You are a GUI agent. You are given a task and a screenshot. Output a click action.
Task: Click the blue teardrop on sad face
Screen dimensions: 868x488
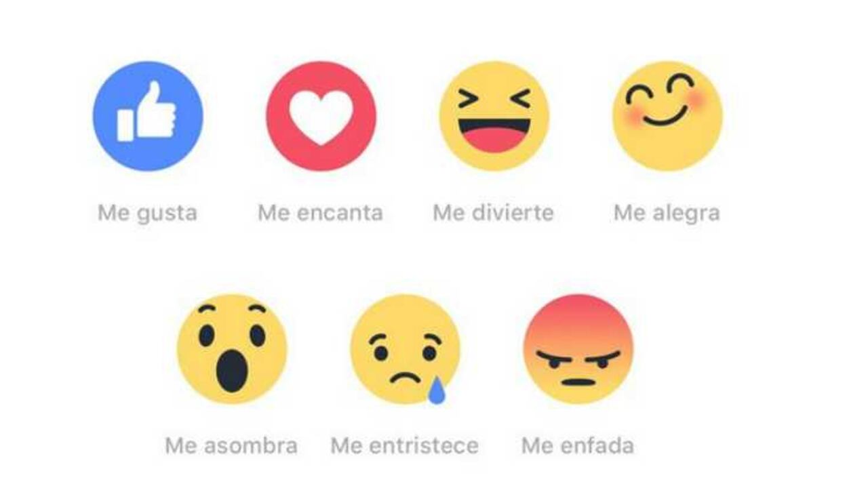(x=437, y=390)
